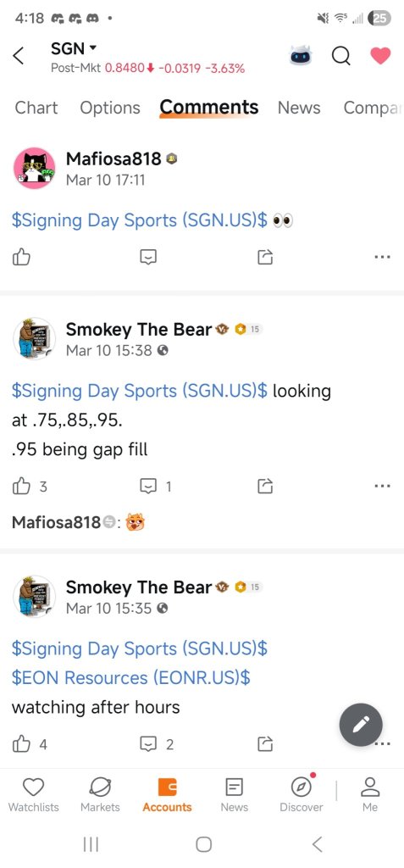Go back using the top-left arrow

pos(19,55)
